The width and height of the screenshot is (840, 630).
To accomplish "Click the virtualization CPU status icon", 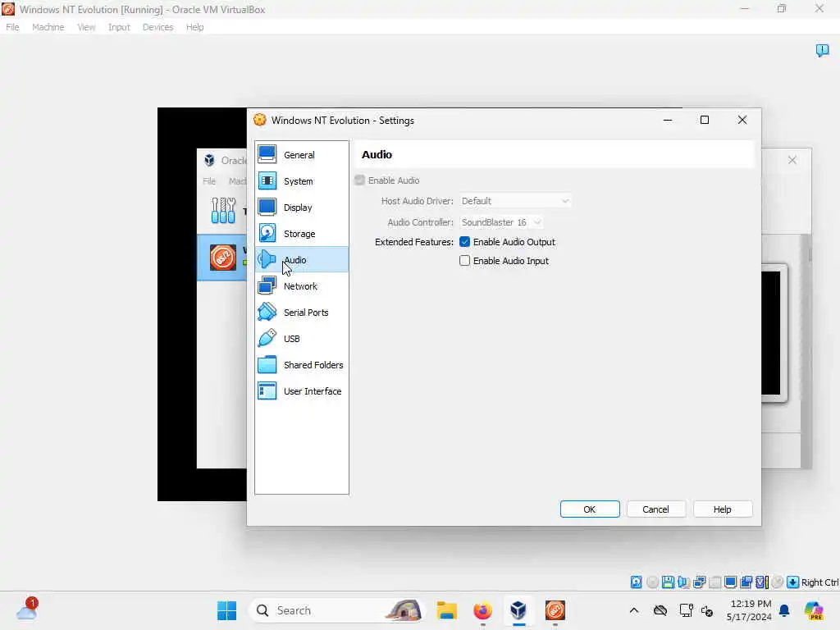I will coord(762,582).
